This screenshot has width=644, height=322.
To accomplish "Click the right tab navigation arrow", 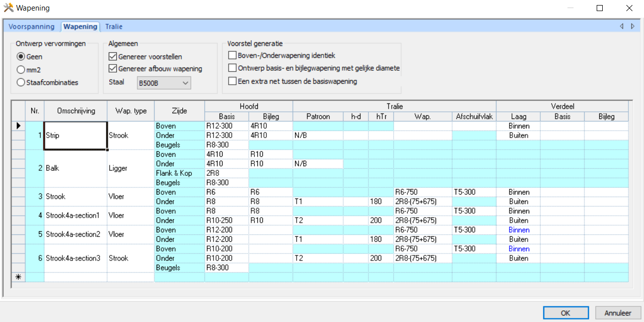I will [633, 26].
